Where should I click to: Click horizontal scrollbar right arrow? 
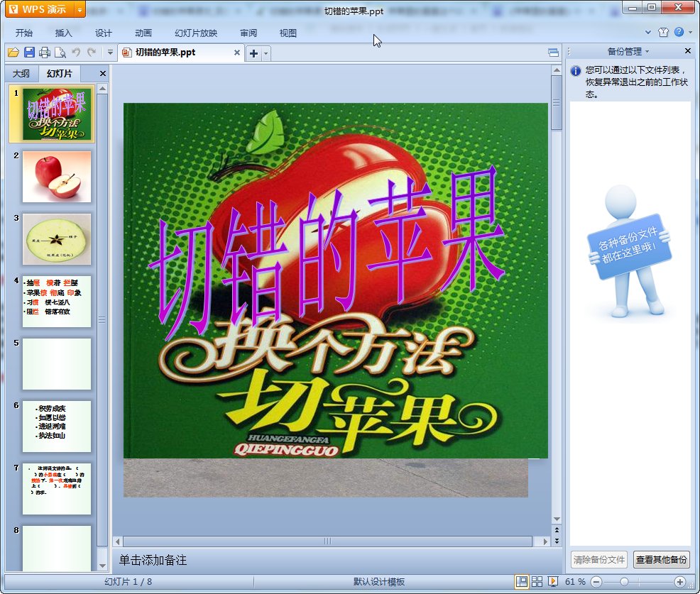pos(545,541)
